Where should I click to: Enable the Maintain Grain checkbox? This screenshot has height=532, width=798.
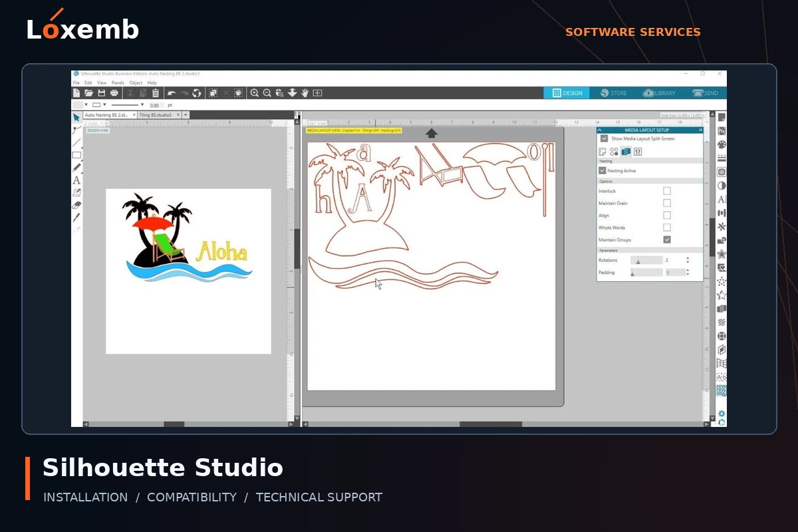[667, 203]
